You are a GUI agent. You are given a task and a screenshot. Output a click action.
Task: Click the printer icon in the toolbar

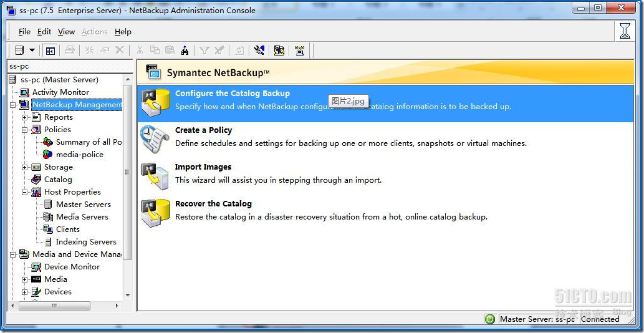(x=70, y=50)
